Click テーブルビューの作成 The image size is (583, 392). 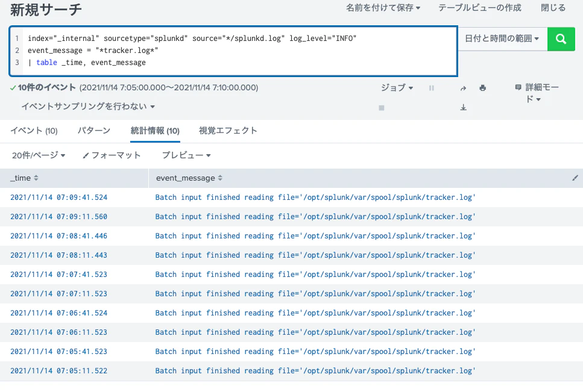tap(480, 8)
